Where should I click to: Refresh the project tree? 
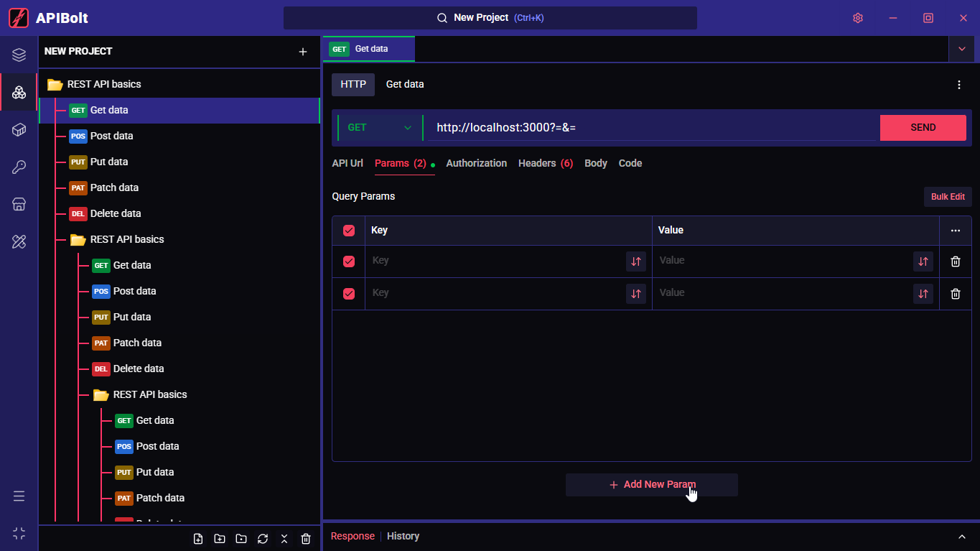coord(263,539)
